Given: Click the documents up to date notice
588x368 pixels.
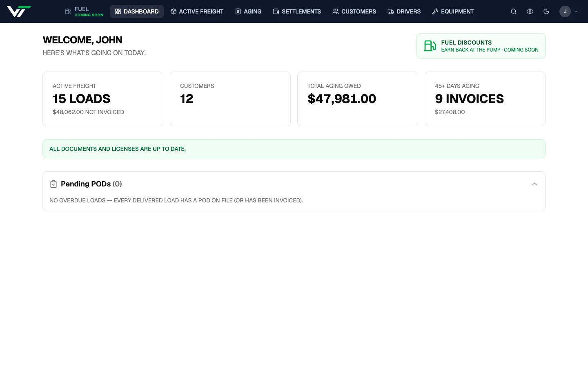Looking at the screenshot, I should pyautogui.click(x=294, y=149).
